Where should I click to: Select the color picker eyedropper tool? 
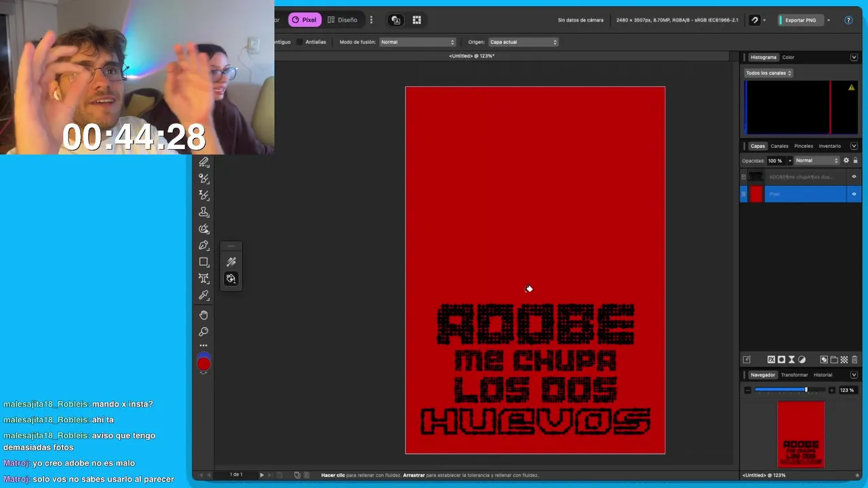(203, 296)
